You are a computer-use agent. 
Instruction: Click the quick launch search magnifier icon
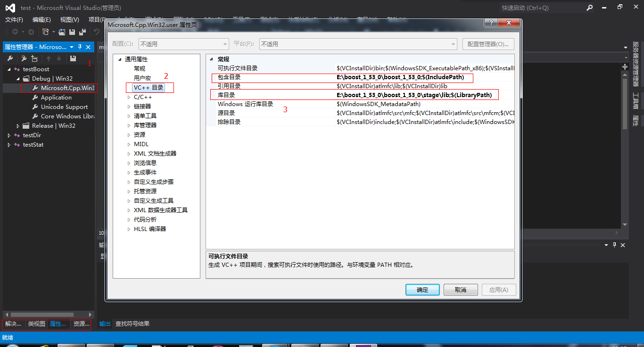coord(590,8)
